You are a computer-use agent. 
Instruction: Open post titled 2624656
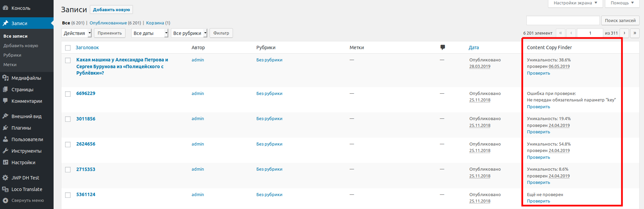click(86, 144)
